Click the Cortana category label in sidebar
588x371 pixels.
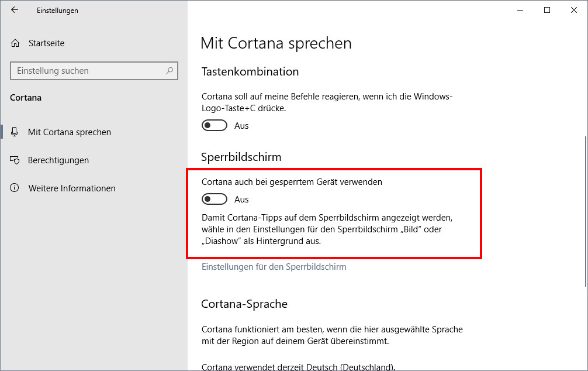point(26,98)
